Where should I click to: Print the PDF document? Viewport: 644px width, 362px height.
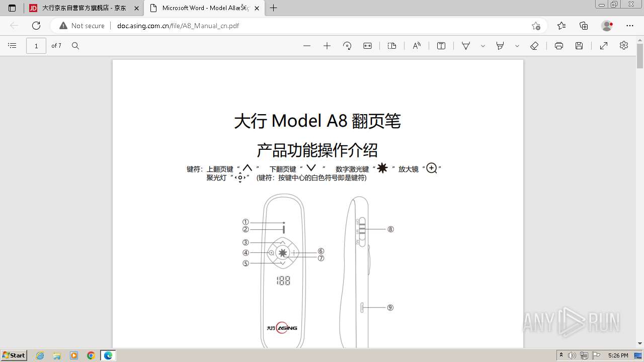click(559, 46)
